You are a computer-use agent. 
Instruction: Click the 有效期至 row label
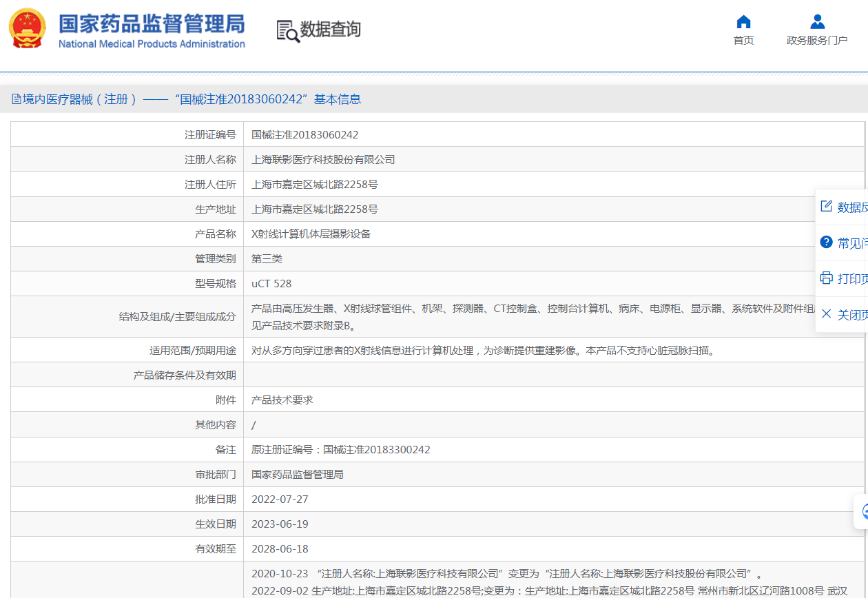(216, 549)
